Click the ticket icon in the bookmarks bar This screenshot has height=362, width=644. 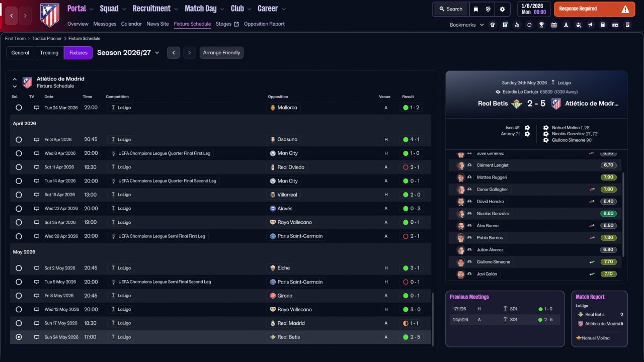pyautogui.click(x=615, y=25)
